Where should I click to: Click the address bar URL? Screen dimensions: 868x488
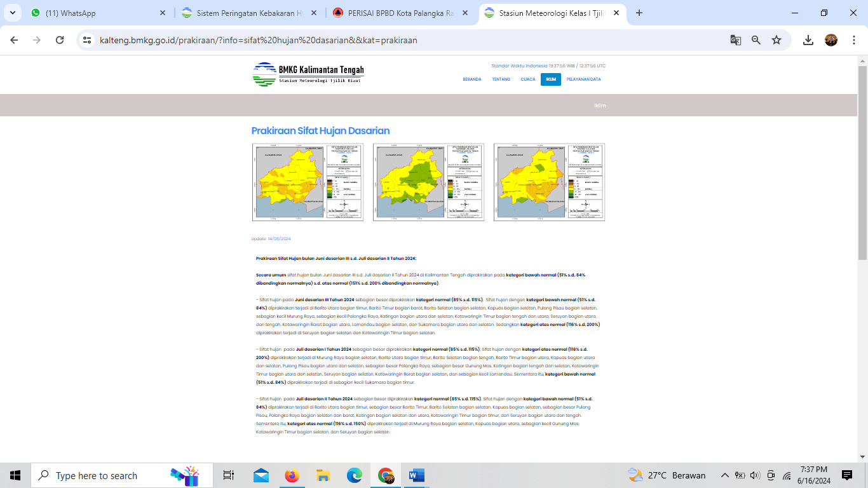[259, 40]
